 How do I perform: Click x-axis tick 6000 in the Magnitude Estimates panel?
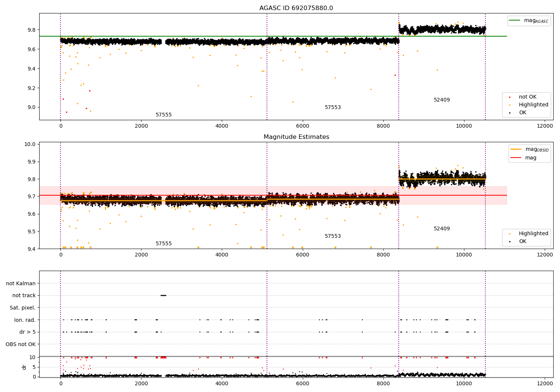tap(302, 255)
